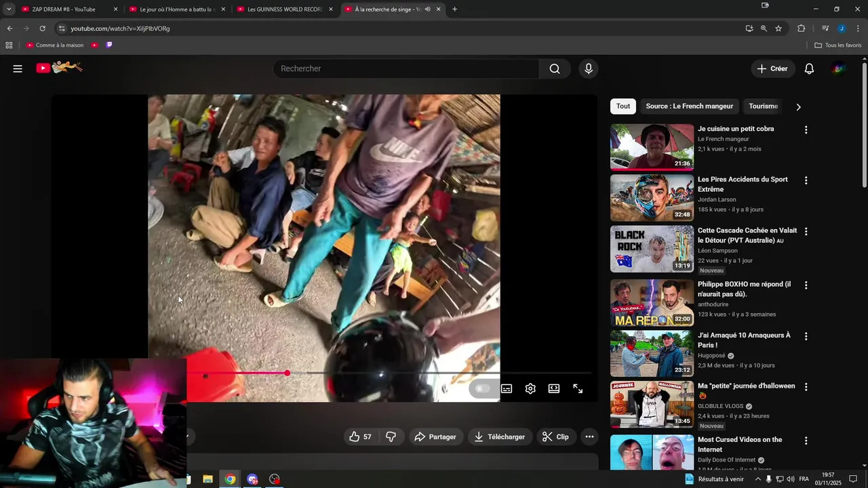Click the Partager button

pyautogui.click(x=435, y=437)
